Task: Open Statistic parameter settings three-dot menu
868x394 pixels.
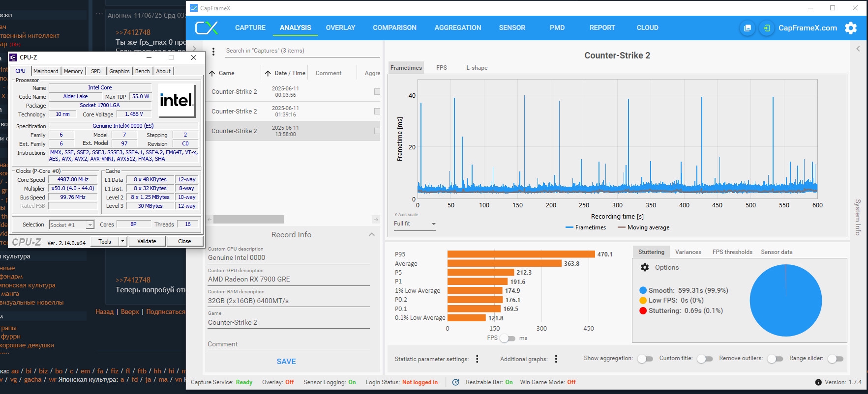Action: click(x=477, y=359)
